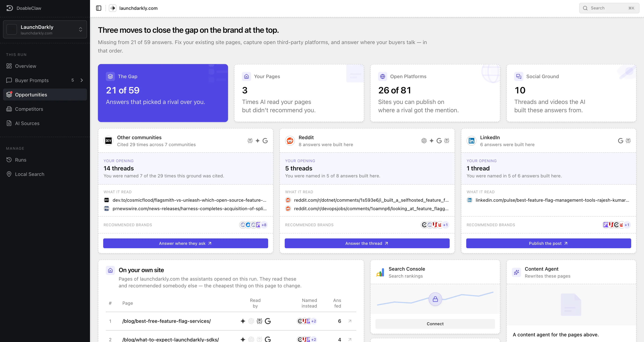Click the LinkedIn logo icon
This screenshot has height=342, width=644.
(x=472, y=141)
